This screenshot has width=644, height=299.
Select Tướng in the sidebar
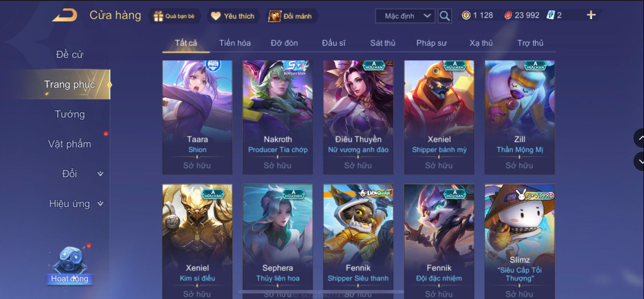[70, 114]
